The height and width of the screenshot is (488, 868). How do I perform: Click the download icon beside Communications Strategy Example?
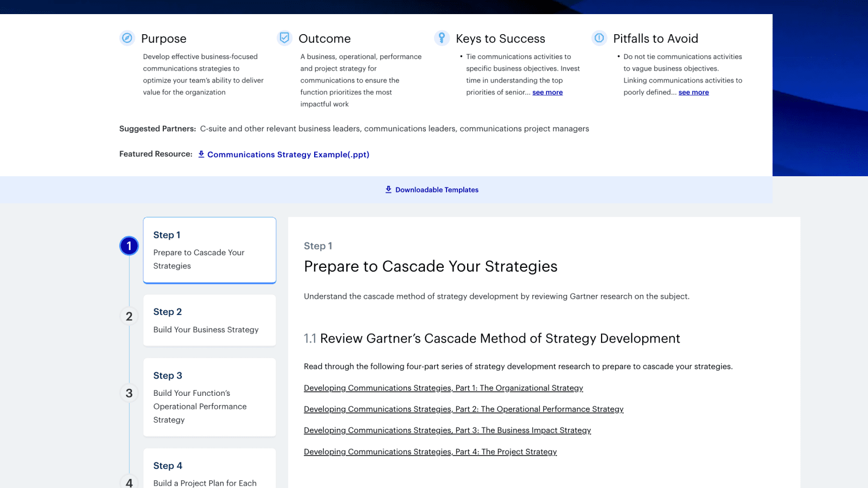point(201,154)
